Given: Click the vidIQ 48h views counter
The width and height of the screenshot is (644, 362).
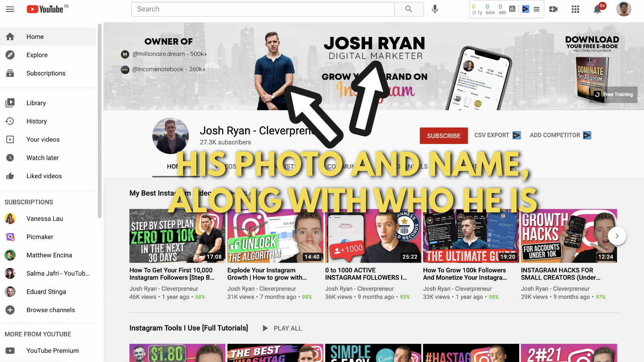Looking at the screenshot, I should coord(502,9).
